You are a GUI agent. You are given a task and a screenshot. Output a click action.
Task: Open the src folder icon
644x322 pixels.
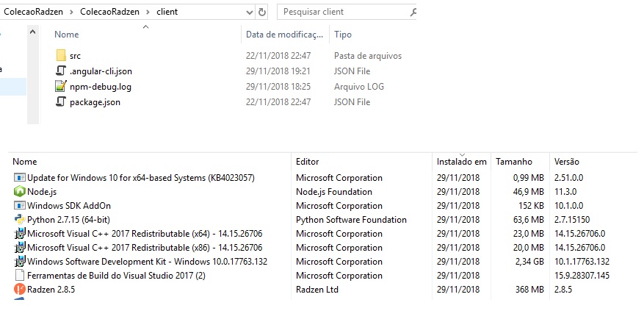pos(61,56)
